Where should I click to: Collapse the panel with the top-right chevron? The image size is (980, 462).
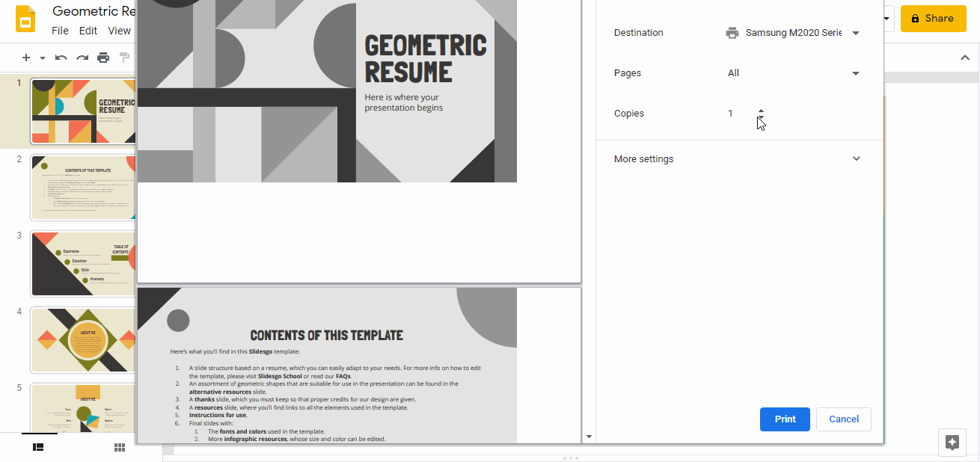tap(964, 57)
